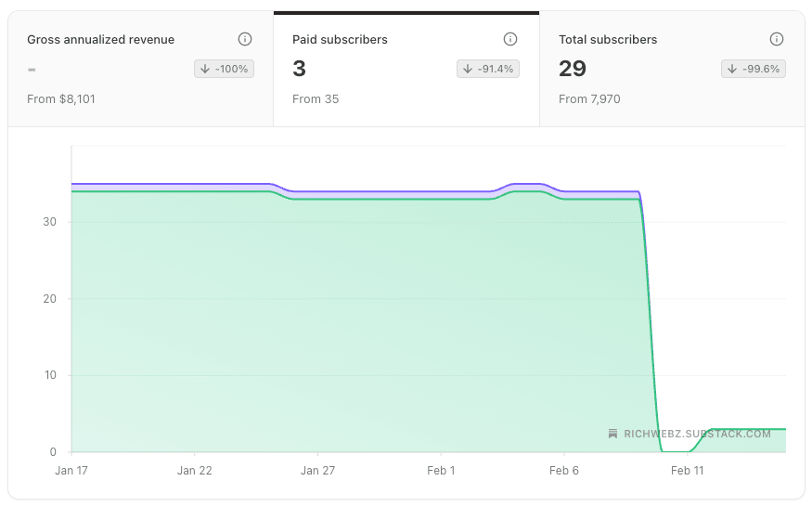Click the -91.4% change badge
812x507 pixels.
488,69
